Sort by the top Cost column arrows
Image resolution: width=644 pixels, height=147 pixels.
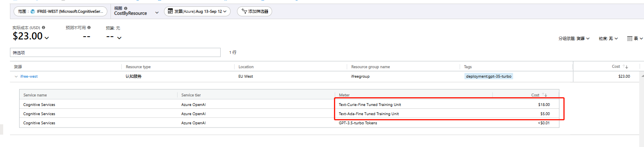pos(625,67)
